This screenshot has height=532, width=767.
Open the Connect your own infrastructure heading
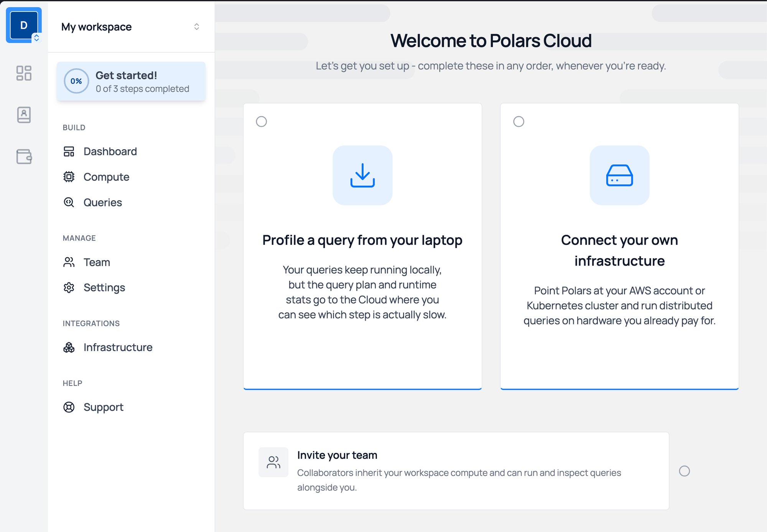coord(620,250)
